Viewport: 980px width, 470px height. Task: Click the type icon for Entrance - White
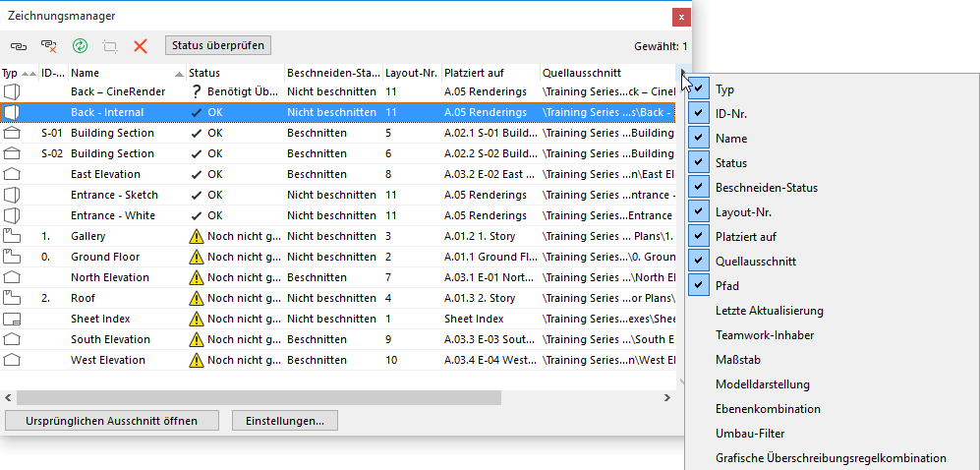(11, 215)
